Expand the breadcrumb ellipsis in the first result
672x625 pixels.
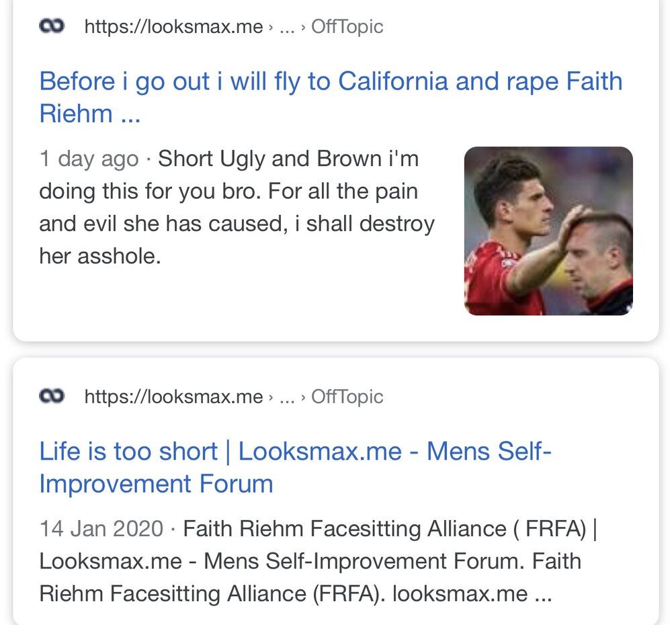click(287, 28)
